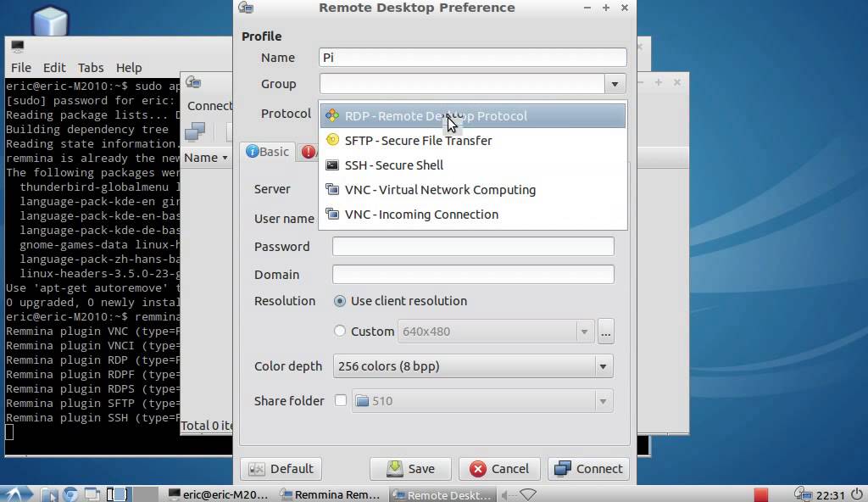Viewport: 868px width, 502px height.
Task: Click the Profile Name field containing Pi
Action: 473,58
